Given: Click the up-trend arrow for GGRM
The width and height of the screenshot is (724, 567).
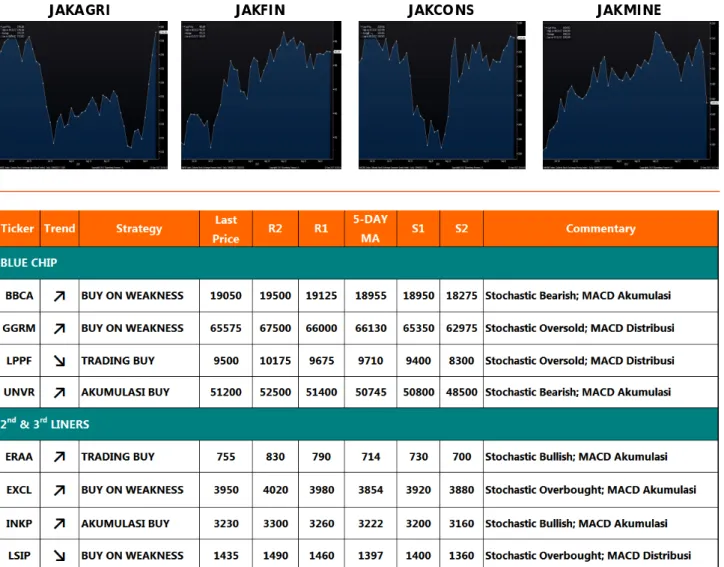Looking at the screenshot, I should coord(59,328).
